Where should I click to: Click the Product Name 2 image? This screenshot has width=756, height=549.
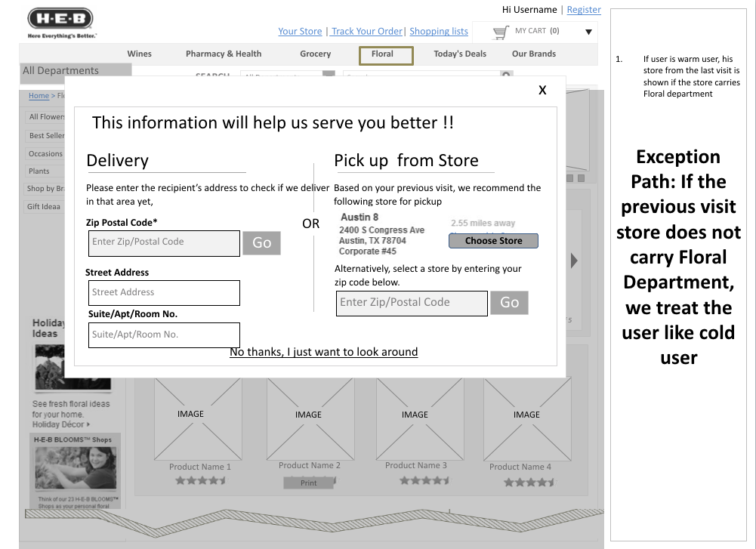(310, 419)
